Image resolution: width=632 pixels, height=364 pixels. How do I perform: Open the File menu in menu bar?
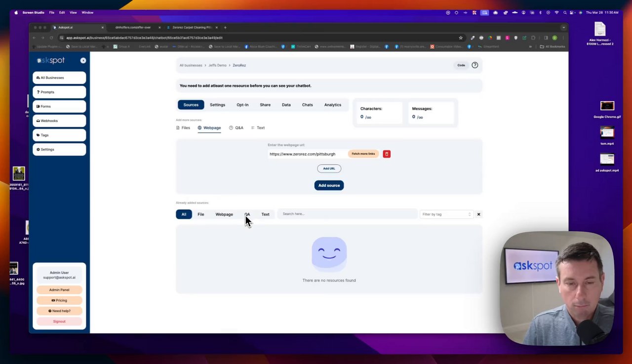click(x=51, y=12)
